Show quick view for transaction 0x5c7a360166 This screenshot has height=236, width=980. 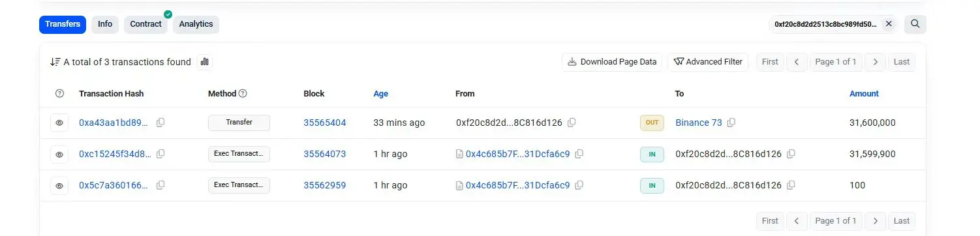[59, 186]
